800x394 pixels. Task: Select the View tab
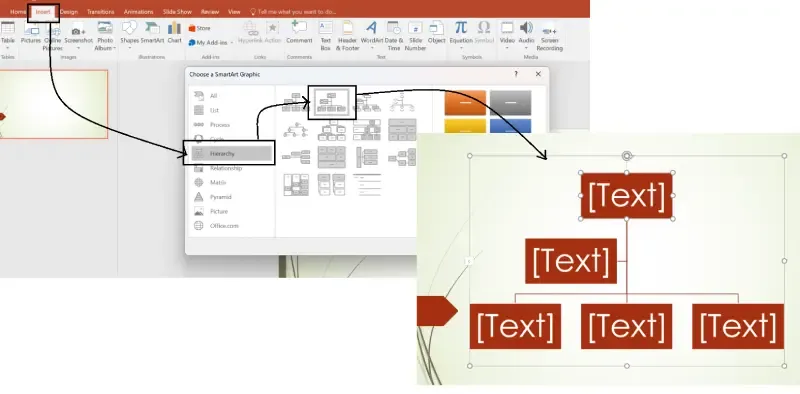234,12
